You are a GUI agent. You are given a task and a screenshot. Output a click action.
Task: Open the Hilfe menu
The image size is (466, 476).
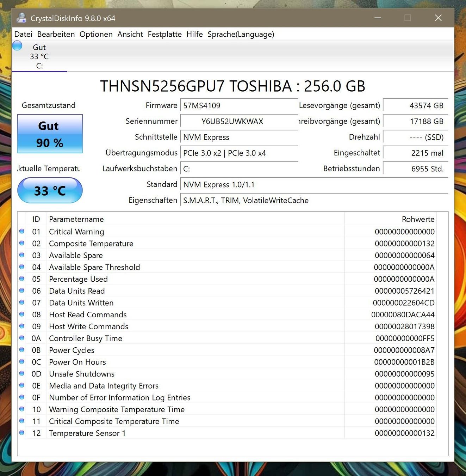point(195,34)
